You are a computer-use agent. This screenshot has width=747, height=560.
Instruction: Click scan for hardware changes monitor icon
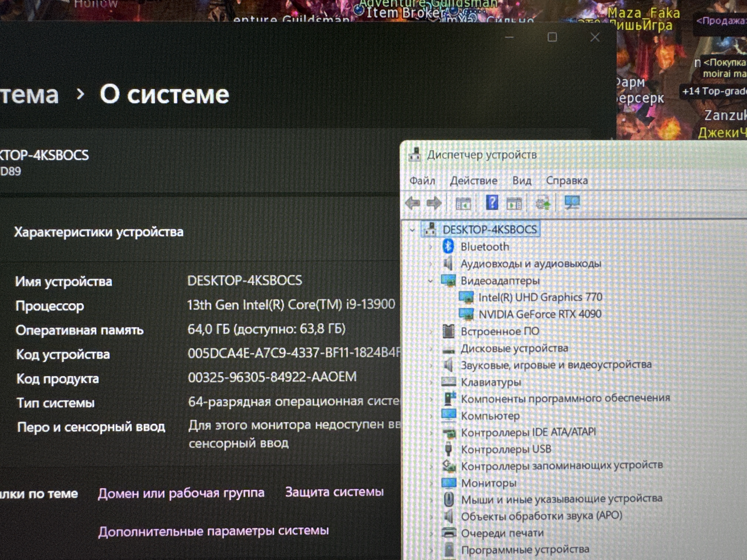coord(572,203)
